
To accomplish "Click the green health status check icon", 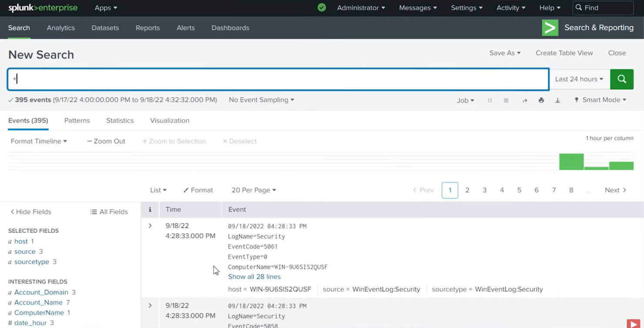I will (322, 7).
